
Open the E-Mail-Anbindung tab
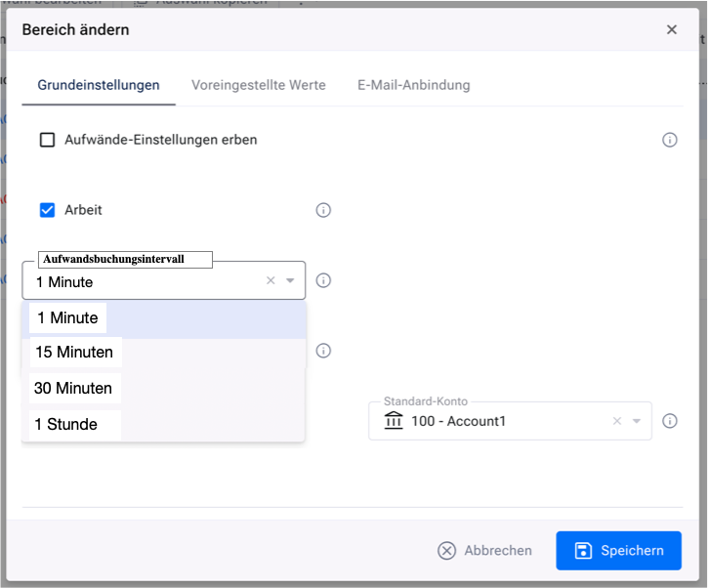[x=413, y=85]
